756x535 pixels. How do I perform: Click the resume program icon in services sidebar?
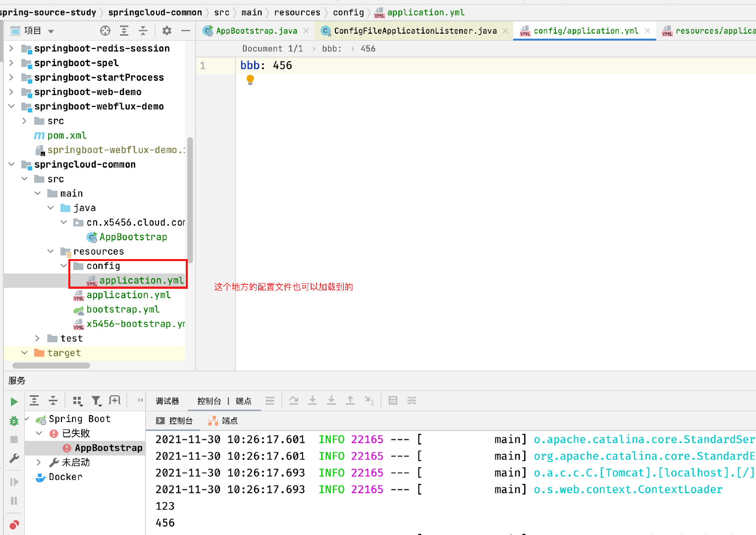click(14, 482)
